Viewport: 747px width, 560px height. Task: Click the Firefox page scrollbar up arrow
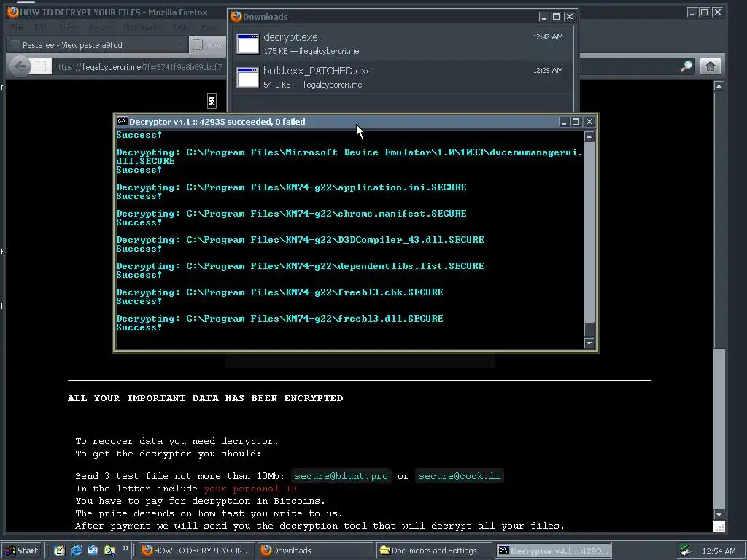(719, 86)
